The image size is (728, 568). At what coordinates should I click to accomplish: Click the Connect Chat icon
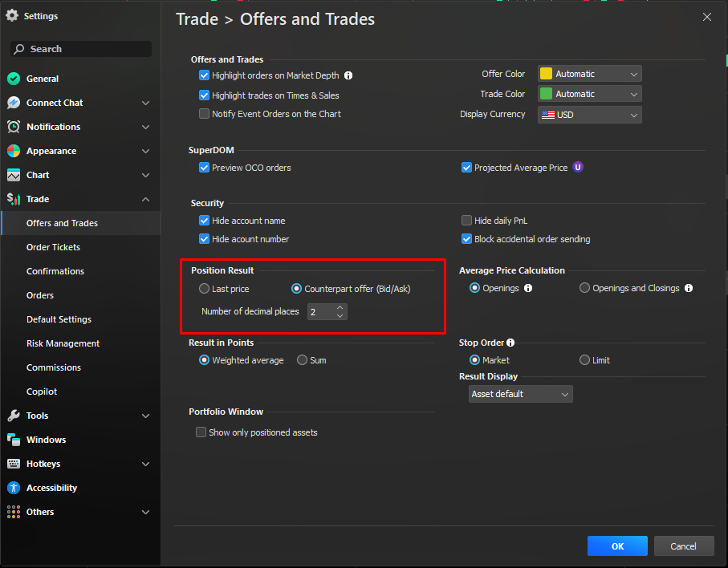click(13, 103)
